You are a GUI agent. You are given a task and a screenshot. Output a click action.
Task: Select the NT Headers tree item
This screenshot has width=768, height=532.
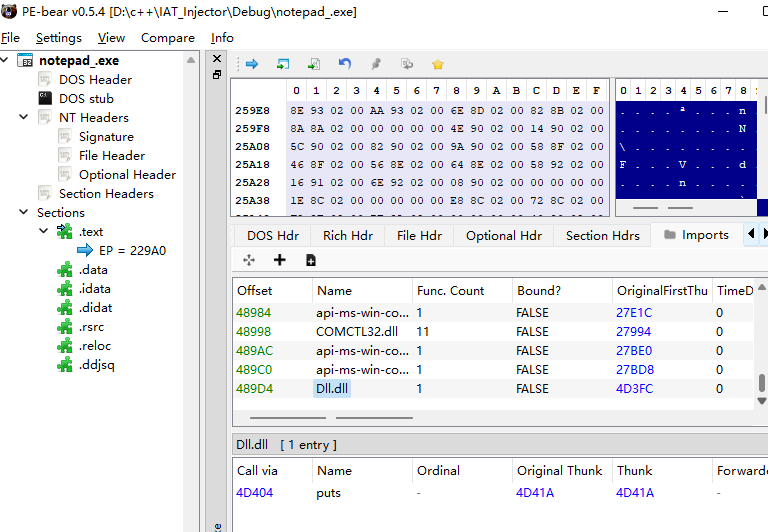tap(94, 118)
